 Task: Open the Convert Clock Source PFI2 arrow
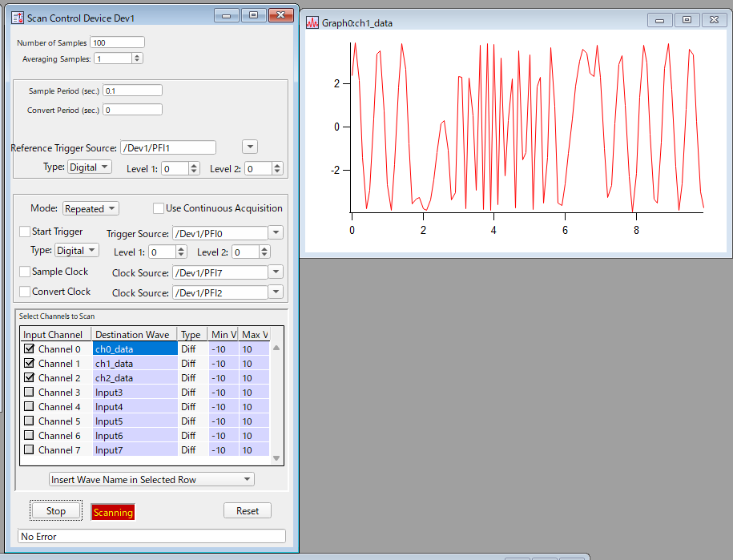(276, 293)
